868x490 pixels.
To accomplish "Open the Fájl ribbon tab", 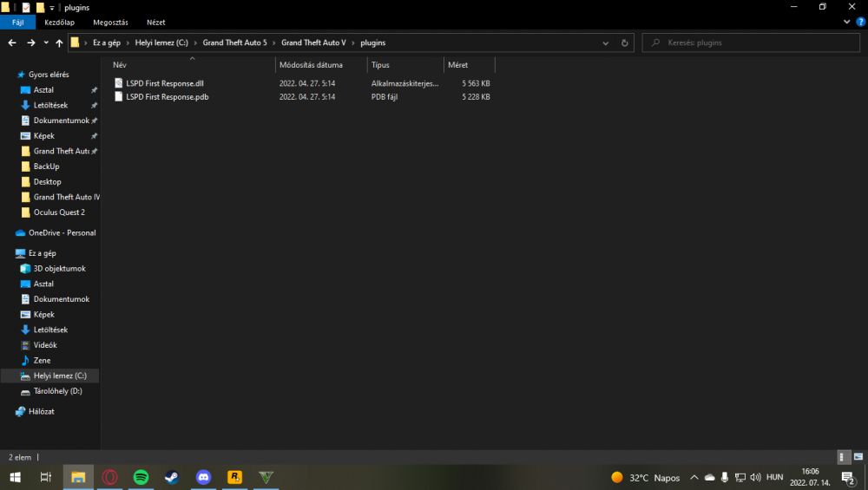I will pos(17,23).
